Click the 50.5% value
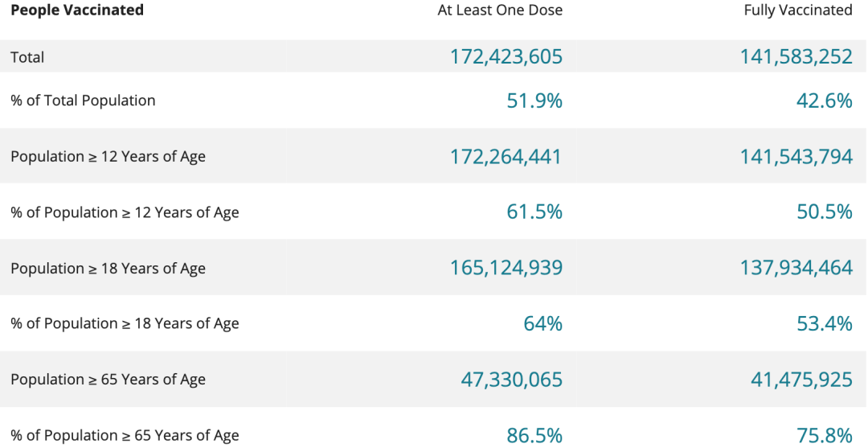The width and height of the screenshot is (868, 448). [x=825, y=212]
